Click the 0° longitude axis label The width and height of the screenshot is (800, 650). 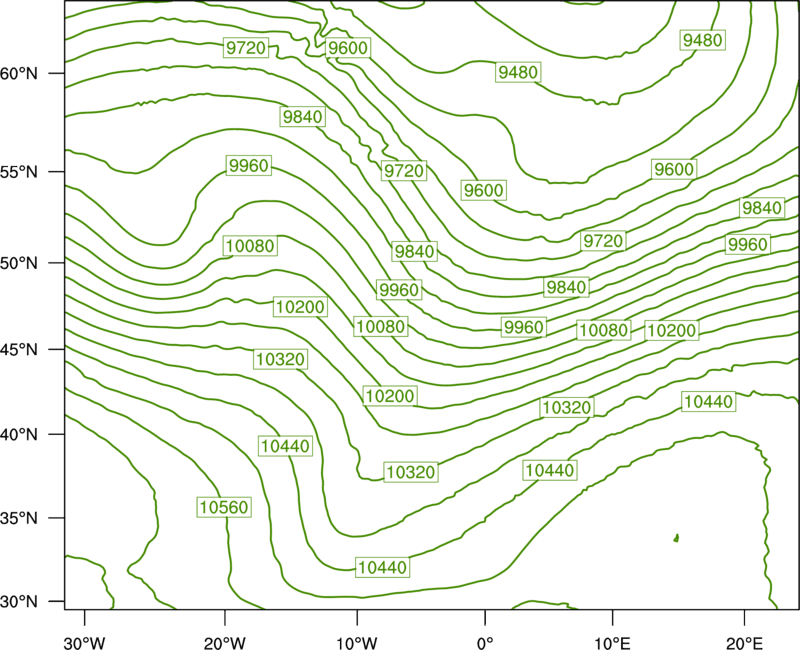click(485, 643)
